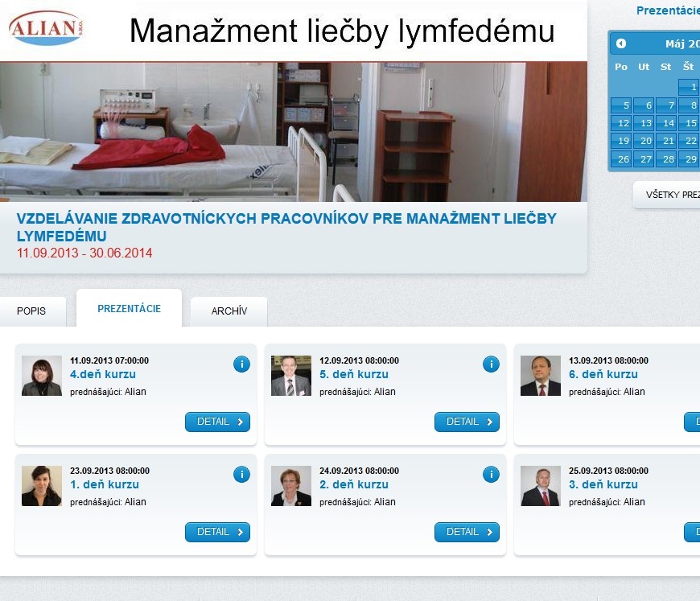The image size is (700, 601).
Task: Go to previous month in calendar
Action: click(621, 43)
